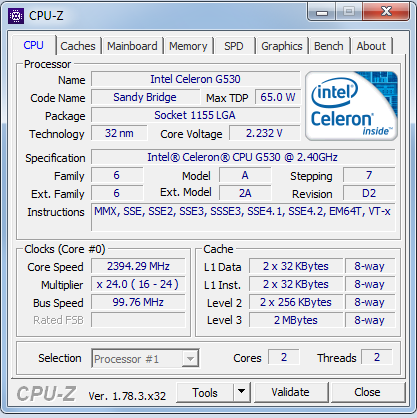Go to the SPD tab
This screenshot has width=417, height=418.
[x=234, y=46]
